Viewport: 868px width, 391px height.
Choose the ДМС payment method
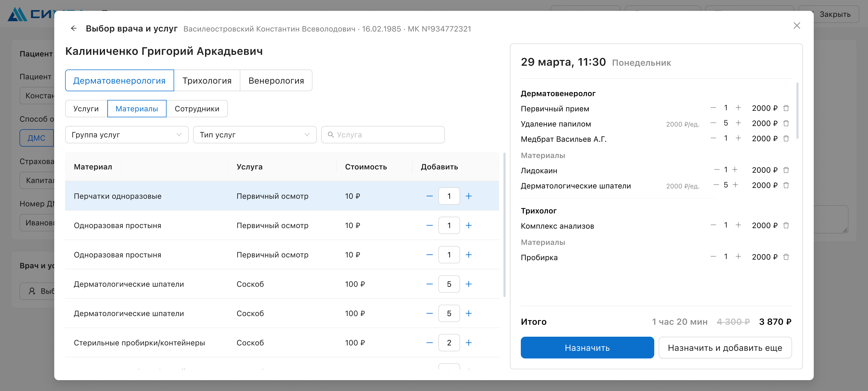[36, 138]
